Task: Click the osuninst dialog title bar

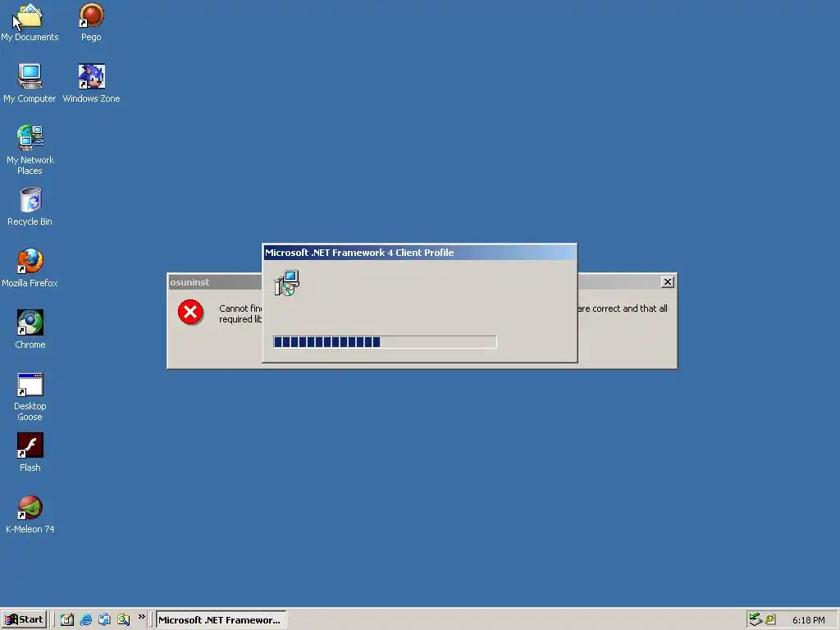Action: 216,282
